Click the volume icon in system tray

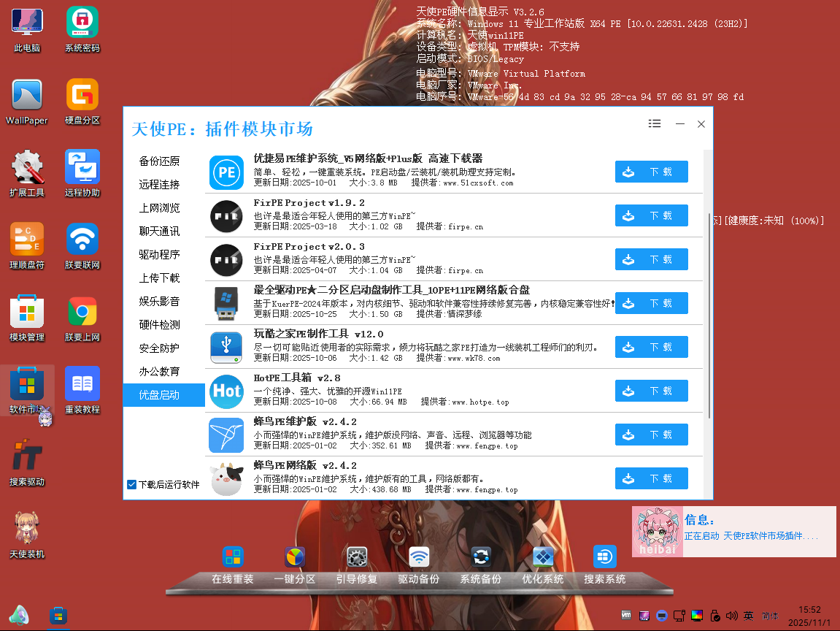(x=731, y=616)
